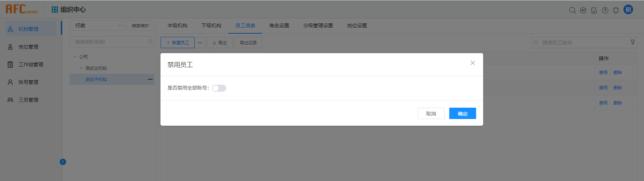Image resolution: width=644 pixels, height=181 pixels.
Task: Click the edit note icon in header
Action: pos(594,10)
